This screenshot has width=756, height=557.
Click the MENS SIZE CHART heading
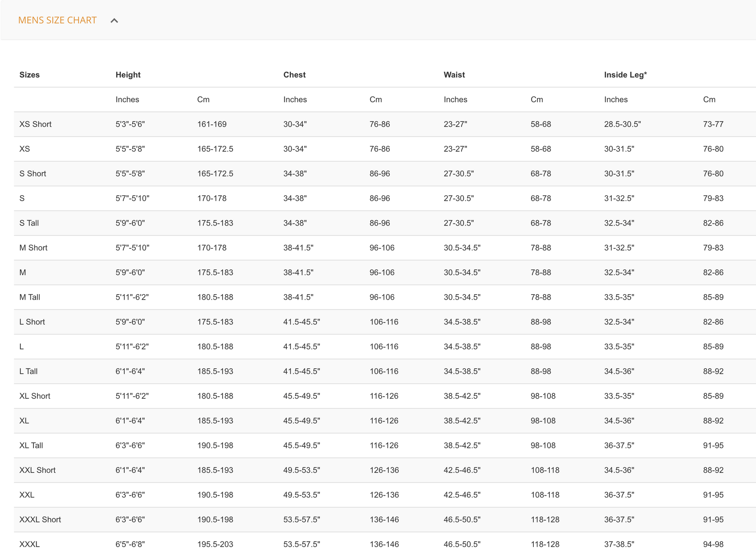57,20
